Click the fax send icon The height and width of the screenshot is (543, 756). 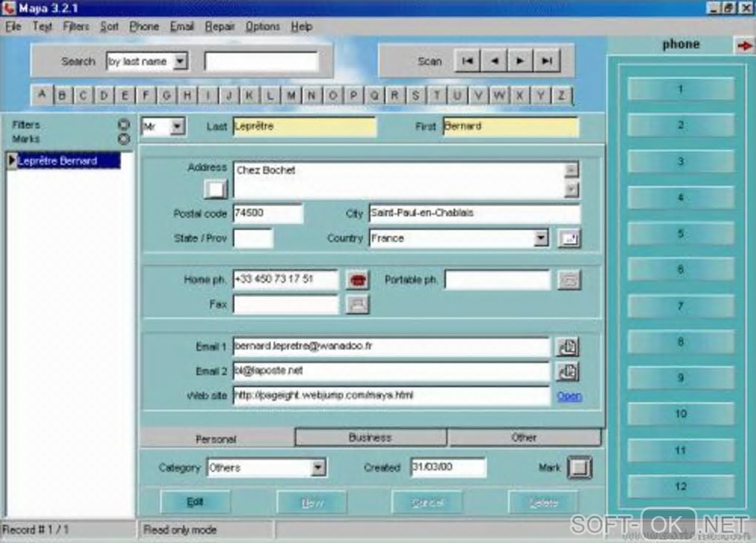(x=357, y=305)
